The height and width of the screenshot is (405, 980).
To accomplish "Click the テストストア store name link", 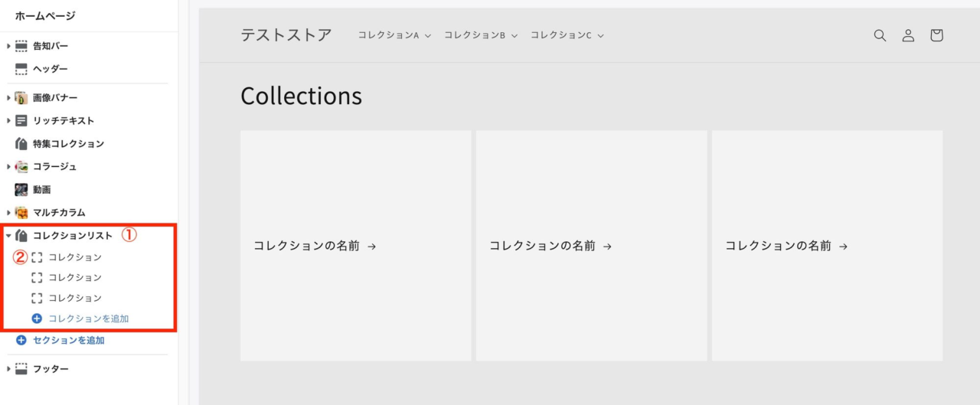I will click(286, 35).
